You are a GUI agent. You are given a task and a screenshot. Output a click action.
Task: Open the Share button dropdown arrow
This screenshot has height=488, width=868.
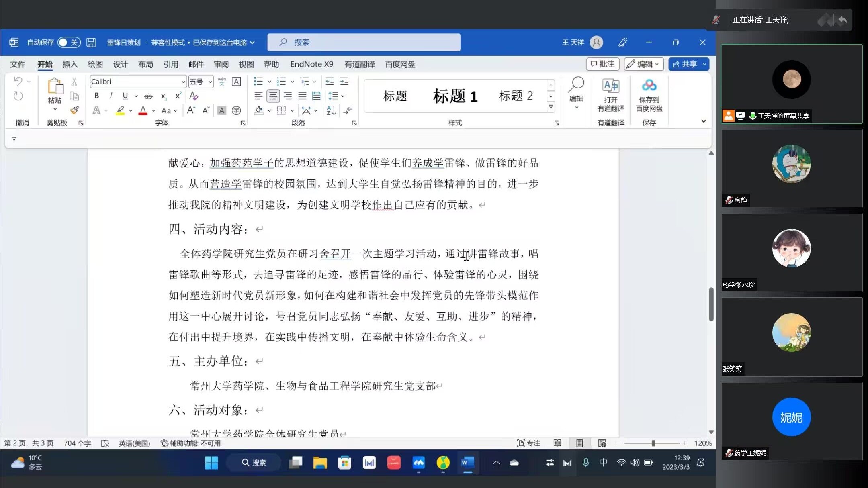(704, 64)
